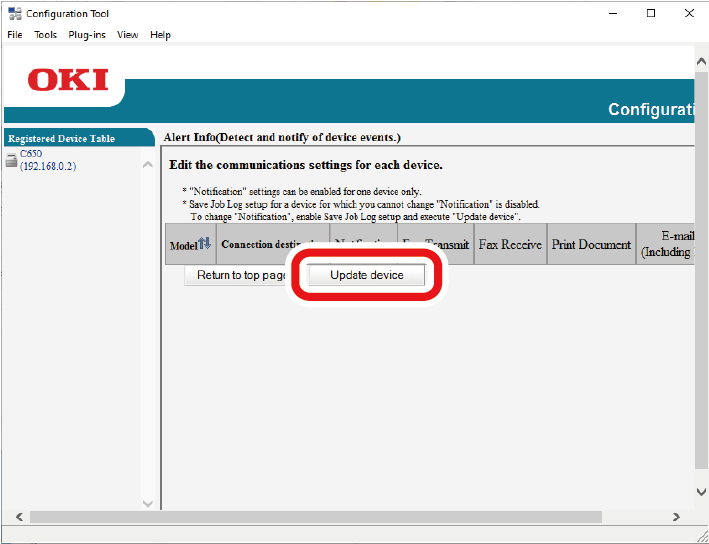The height and width of the screenshot is (544, 709).
Task: Click the Fax Receive column header
Action: tap(510, 244)
